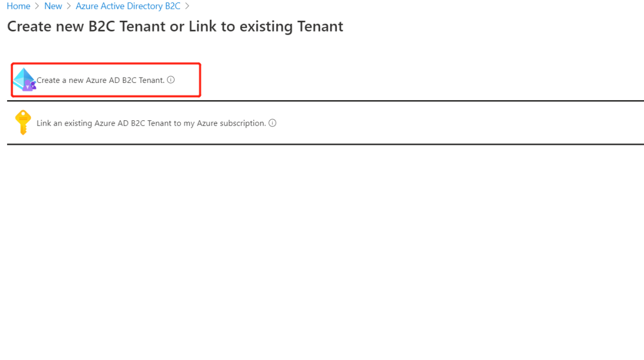Viewport: 644px width, 360px height.
Task: Select Create a new Azure AD B2C Tenant
Action: point(100,80)
